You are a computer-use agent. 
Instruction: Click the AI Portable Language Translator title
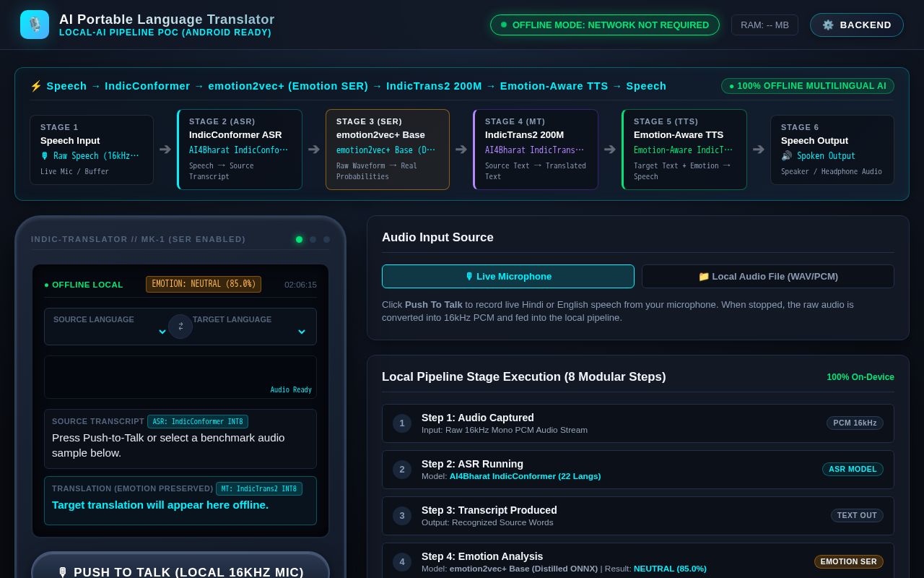coord(167,20)
